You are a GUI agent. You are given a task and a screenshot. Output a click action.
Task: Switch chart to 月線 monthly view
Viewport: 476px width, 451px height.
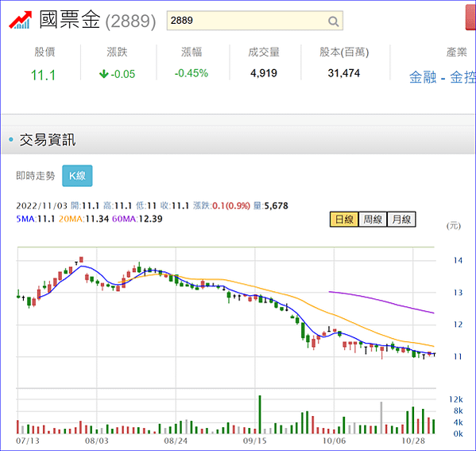point(401,220)
